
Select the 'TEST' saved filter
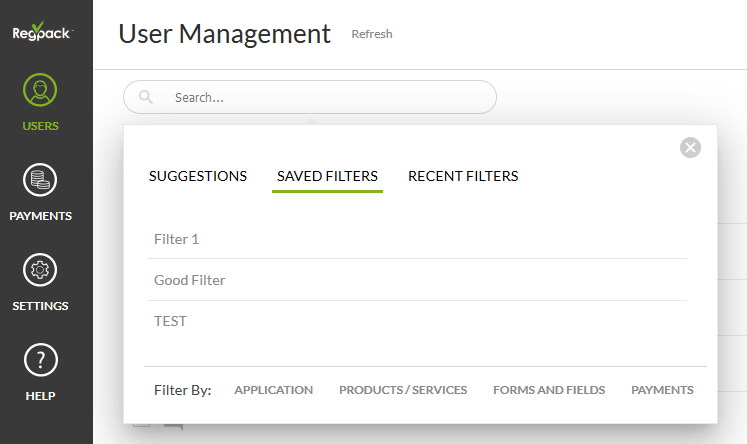[171, 321]
